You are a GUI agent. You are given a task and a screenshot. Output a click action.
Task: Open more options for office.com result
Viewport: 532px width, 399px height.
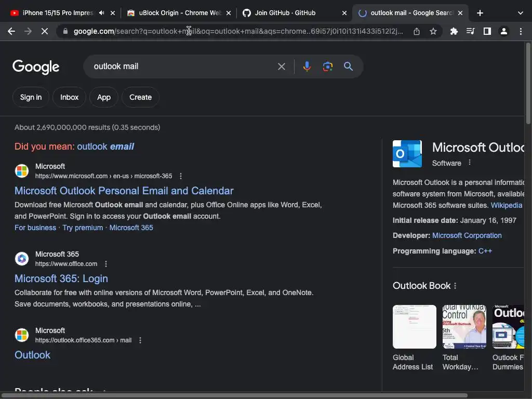[x=106, y=264]
